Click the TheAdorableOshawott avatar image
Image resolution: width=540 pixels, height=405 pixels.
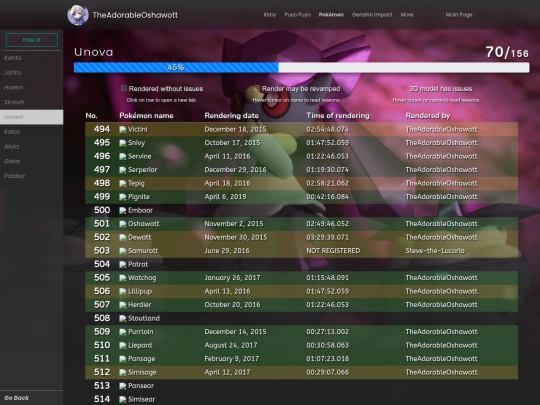(x=77, y=15)
